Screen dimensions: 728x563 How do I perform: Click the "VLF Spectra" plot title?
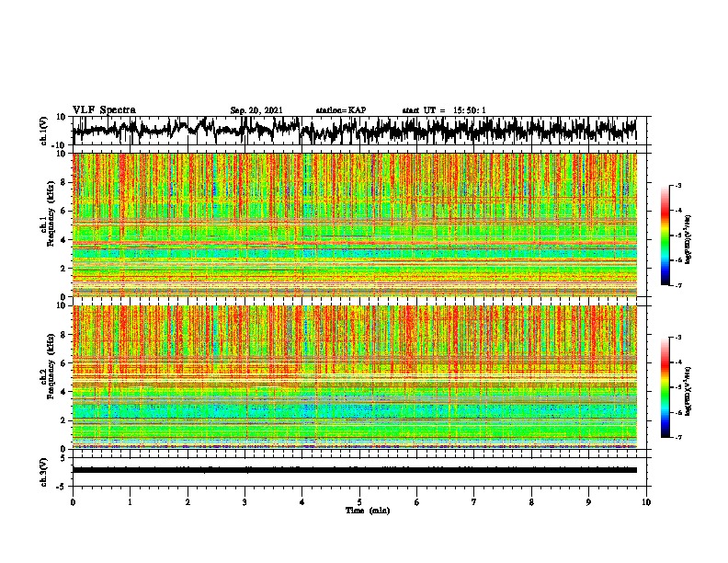coord(104,110)
